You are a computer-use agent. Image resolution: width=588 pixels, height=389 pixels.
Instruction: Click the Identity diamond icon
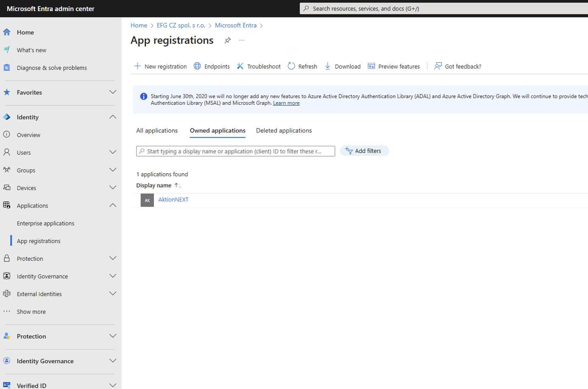[7, 117]
